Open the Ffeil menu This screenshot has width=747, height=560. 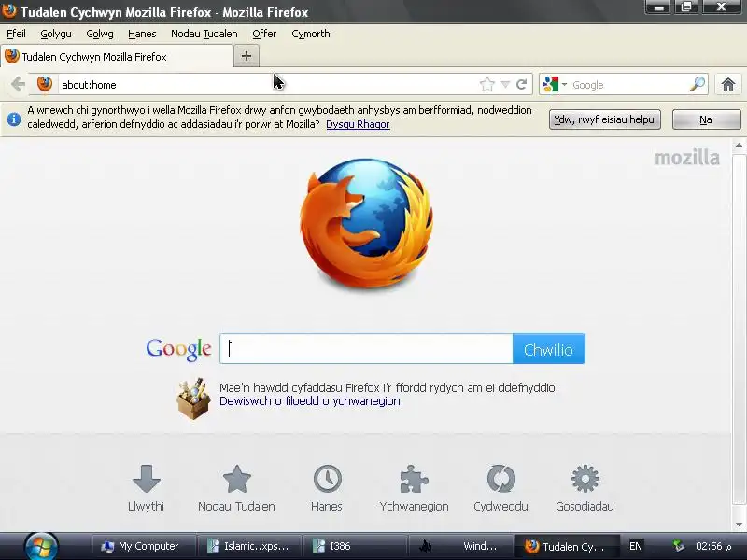click(x=16, y=34)
